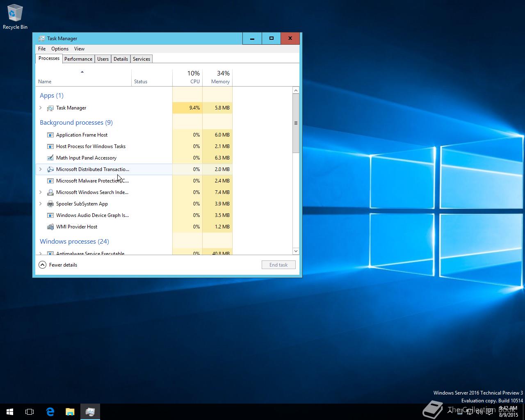525x420 pixels.
Task: Sort processes by CPU column
Action: [x=187, y=78]
